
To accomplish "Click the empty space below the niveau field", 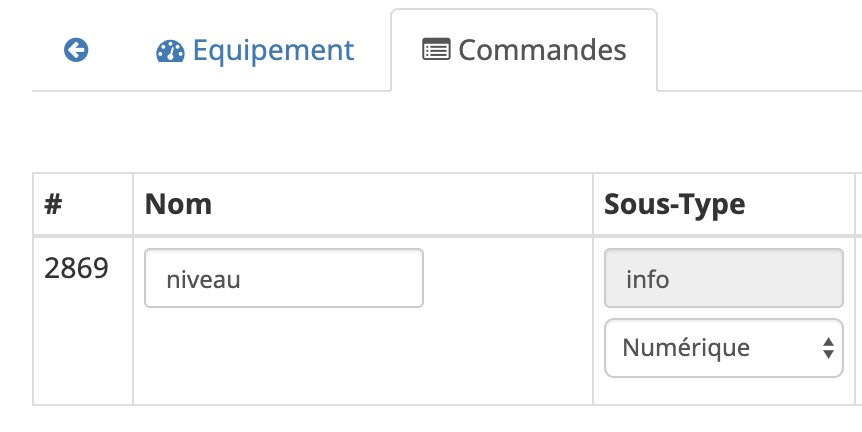I will tap(363, 356).
